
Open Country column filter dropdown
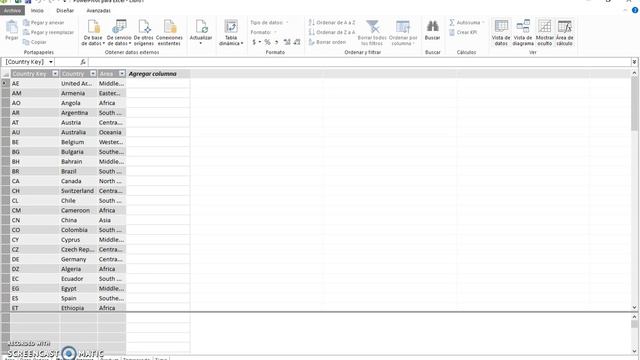tap(93, 73)
